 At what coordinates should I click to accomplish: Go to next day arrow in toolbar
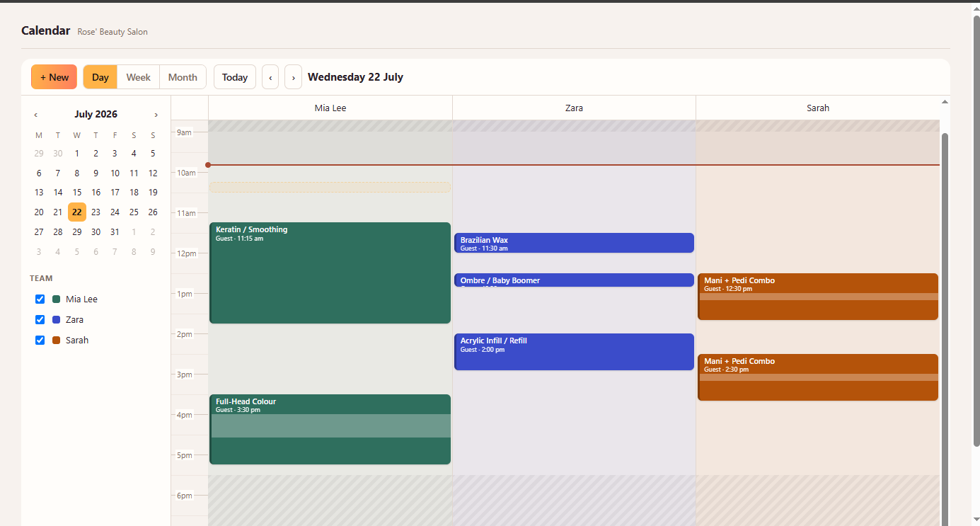coord(293,77)
